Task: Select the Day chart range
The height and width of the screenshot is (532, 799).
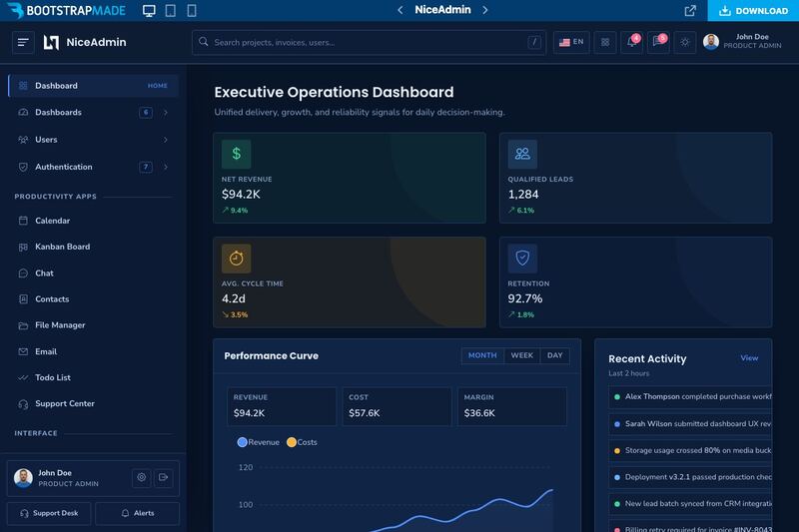Action: coord(555,355)
